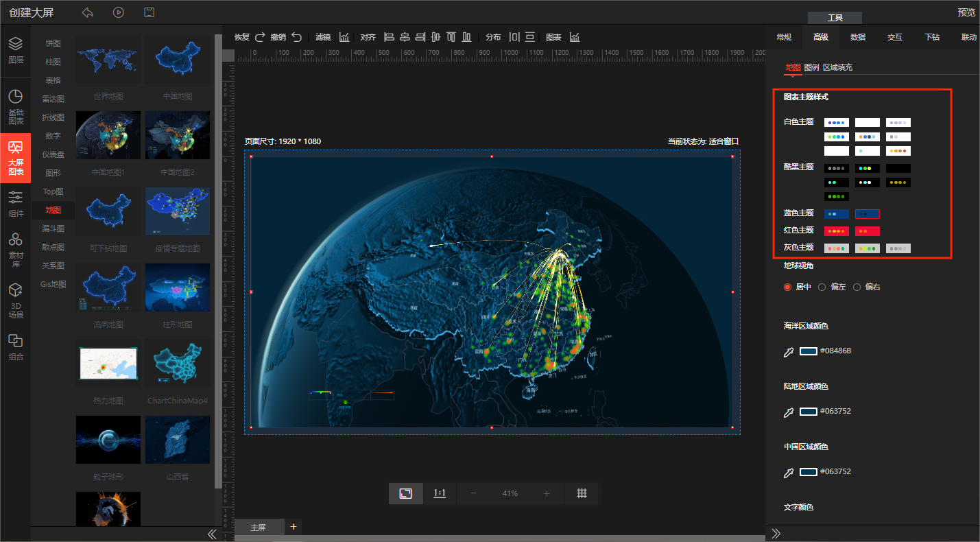Click the 预览 preview button
Screen dimensions: 980x542
click(966, 12)
